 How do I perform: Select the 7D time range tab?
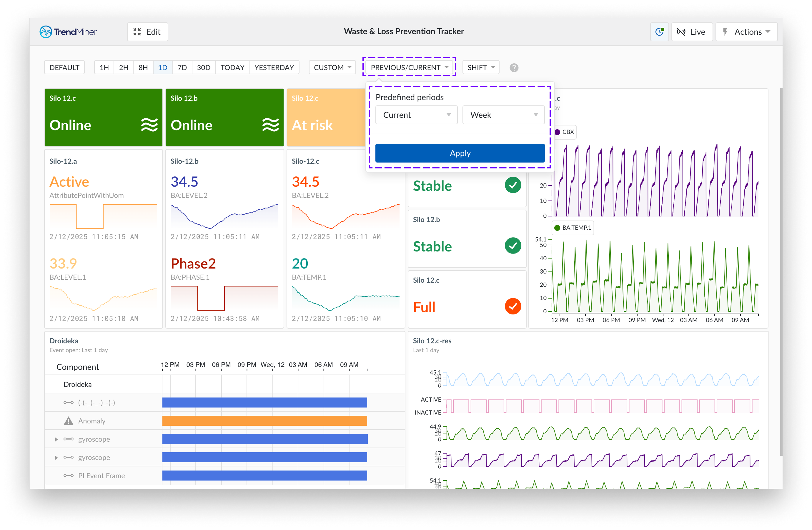pos(182,67)
